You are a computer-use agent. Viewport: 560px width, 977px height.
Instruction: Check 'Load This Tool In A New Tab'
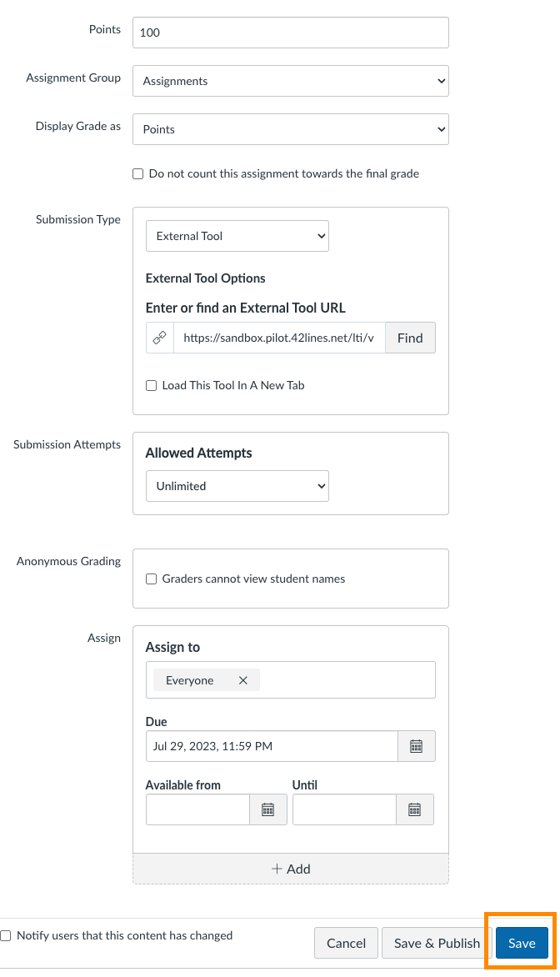click(151, 385)
